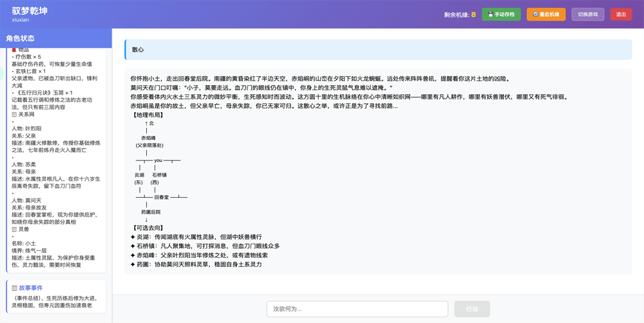Click the 灵兽 section icon
The width and height of the screenshot is (644, 323).
[14, 229]
